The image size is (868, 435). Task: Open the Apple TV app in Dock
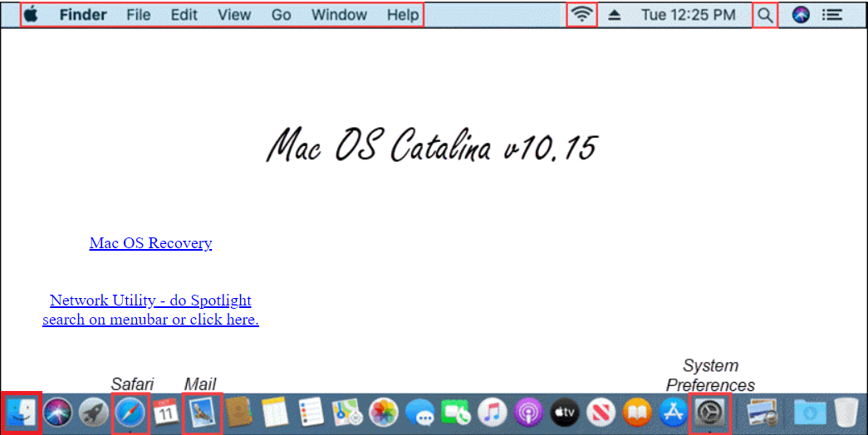[x=565, y=413]
